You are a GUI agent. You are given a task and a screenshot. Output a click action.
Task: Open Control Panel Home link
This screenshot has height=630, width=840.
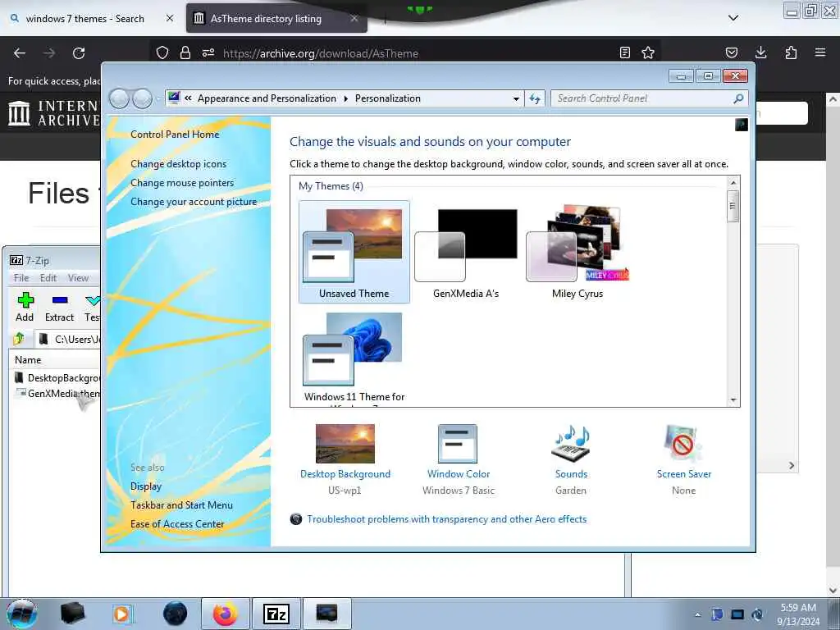click(x=175, y=135)
